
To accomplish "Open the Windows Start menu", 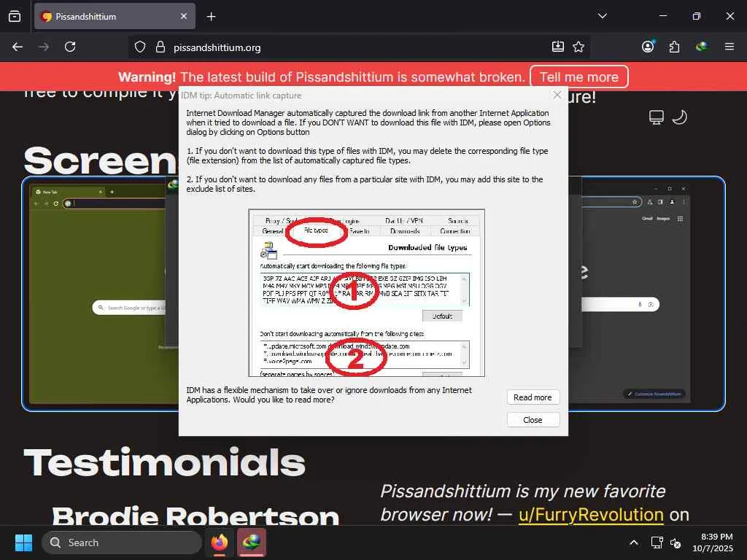I will (23, 542).
